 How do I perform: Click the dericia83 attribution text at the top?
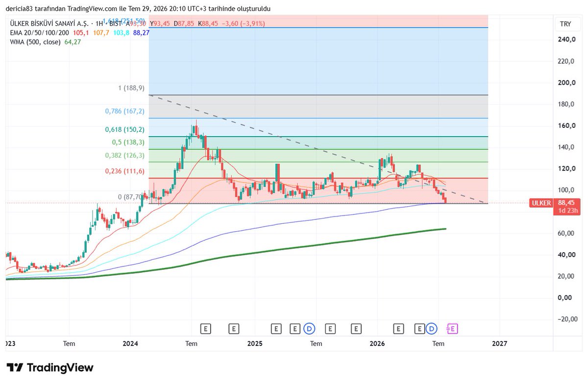(x=138, y=8)
